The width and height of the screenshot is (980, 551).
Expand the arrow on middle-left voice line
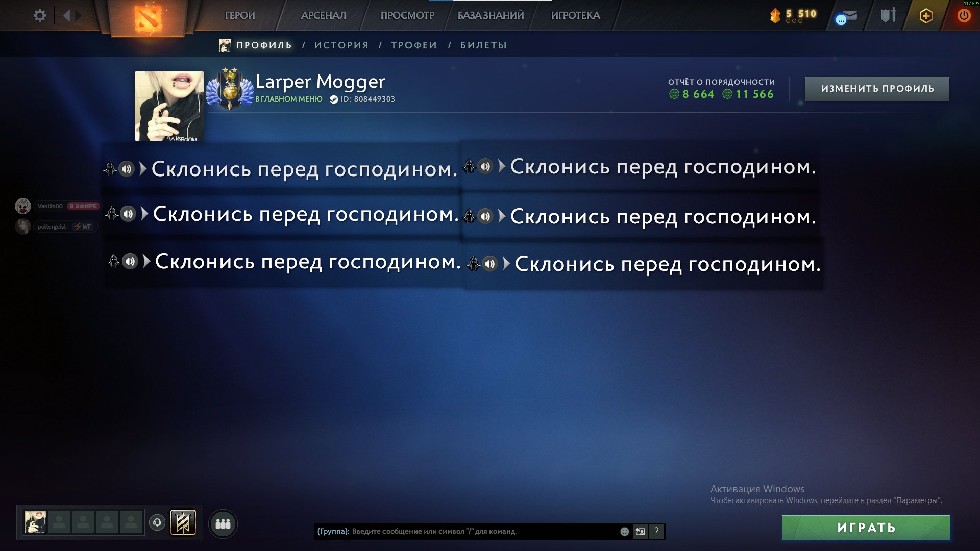tap(144, 214)
